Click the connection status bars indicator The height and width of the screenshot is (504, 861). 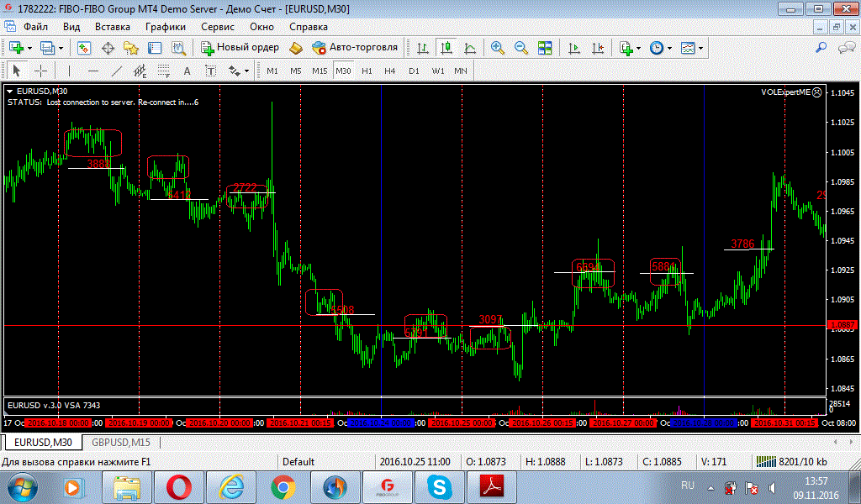click(x=766, y=461)
